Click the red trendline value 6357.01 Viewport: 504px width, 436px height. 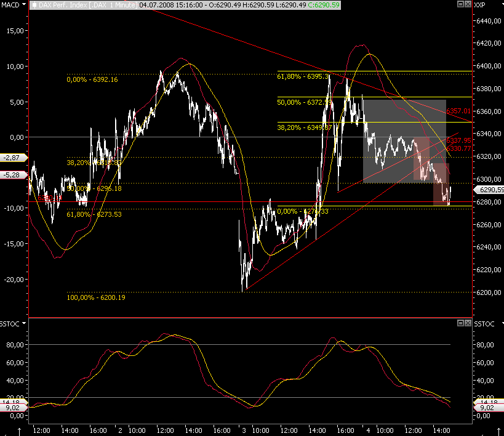point(458,111)
